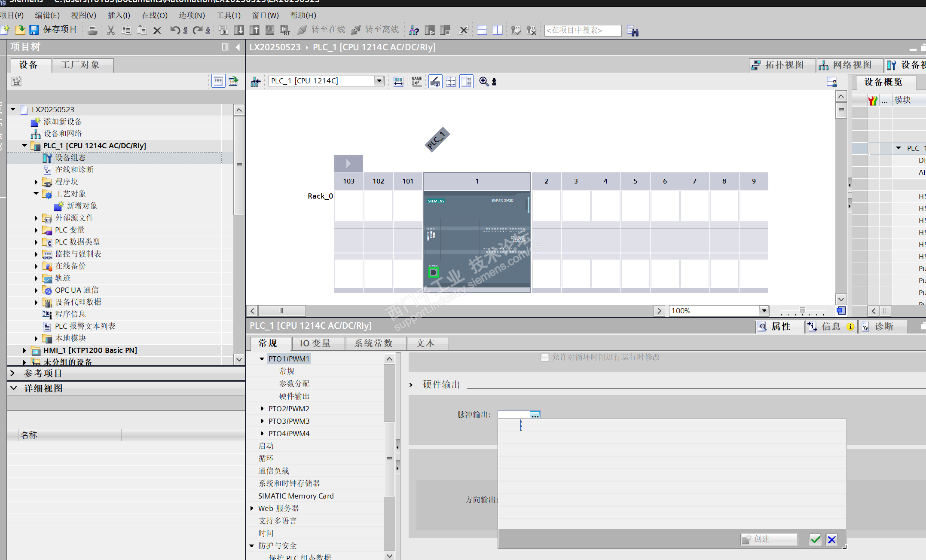Open the 在线(O) menu
Screen dimensions: 926x560
pyautogui.click(x=154, y=15)
